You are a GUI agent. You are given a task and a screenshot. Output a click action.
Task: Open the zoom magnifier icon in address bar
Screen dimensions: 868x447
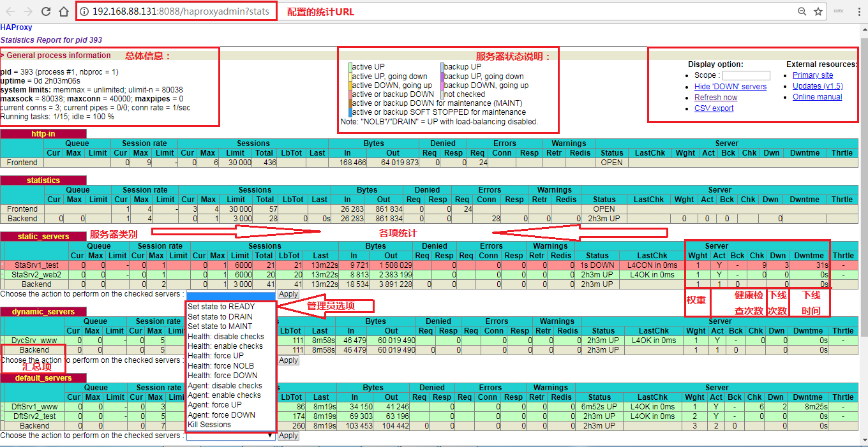point(802,11)
